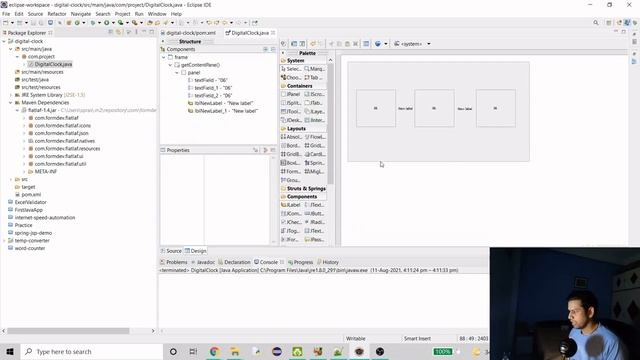Select DigitalClock.java in Package Explorer

coord(50,64)
